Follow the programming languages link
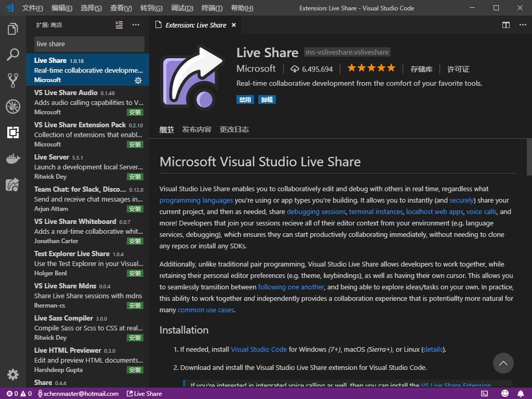This screenshot has height=399, width=532. (x=196, y=200)
